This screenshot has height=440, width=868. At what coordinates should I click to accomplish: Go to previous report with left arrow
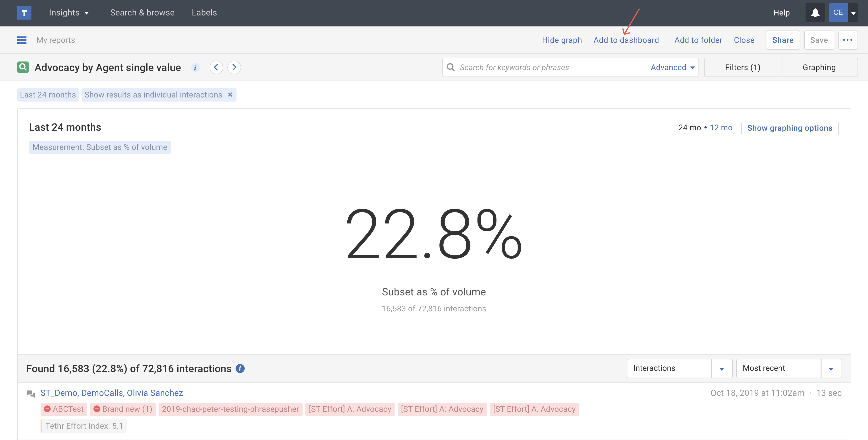(216, 67)
